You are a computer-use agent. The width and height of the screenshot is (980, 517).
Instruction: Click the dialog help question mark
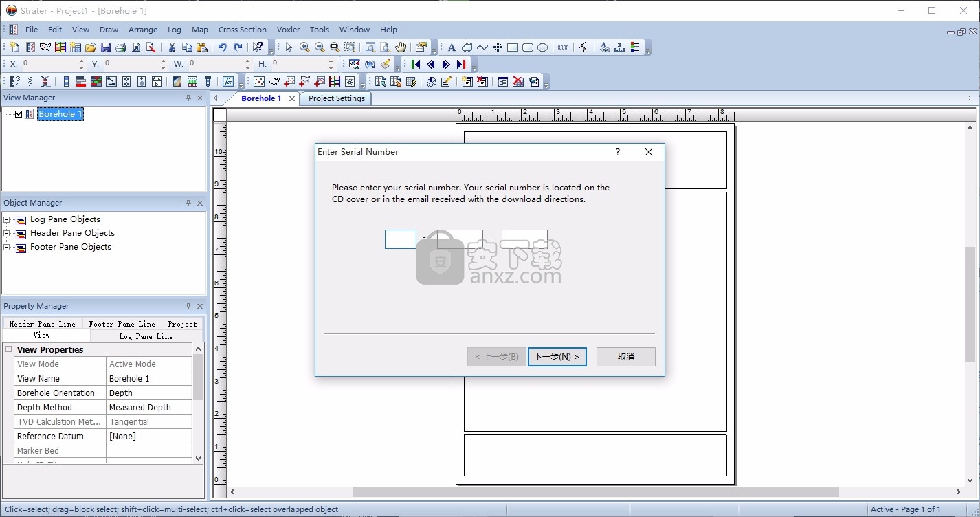[x=618, y=152]
